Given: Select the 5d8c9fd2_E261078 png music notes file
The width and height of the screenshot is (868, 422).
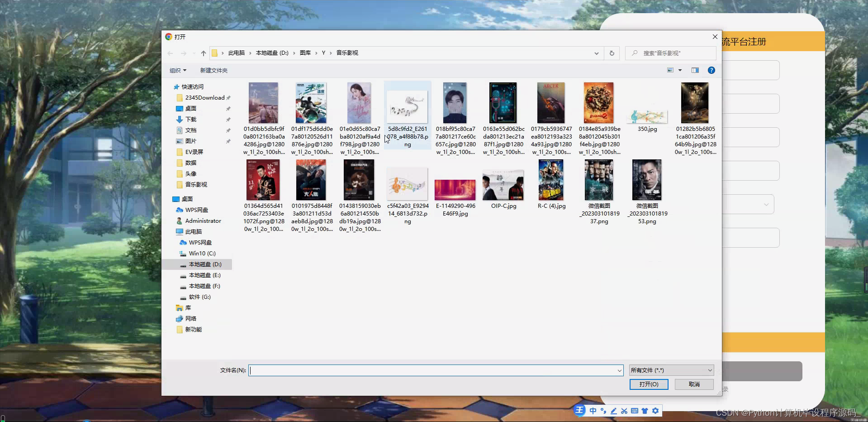Looking at the screenshot, I should click(x=408, y=115).
